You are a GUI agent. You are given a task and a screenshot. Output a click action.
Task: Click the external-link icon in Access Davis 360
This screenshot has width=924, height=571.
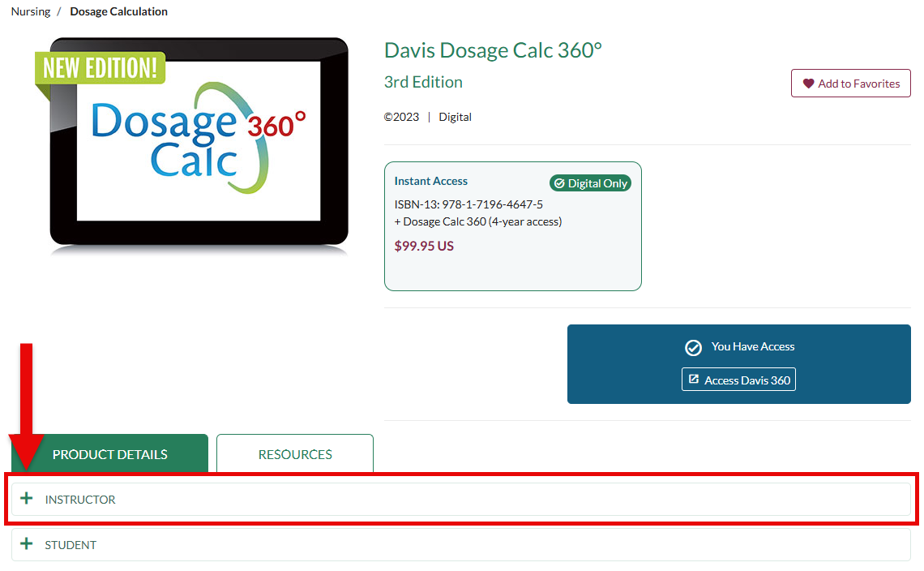coord(694,380)
